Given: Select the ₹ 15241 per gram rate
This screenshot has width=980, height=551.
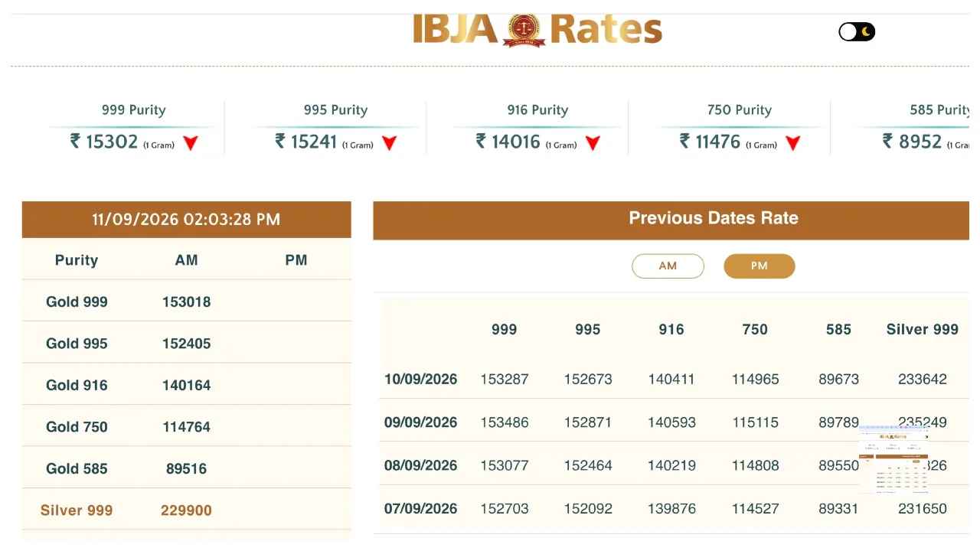Looking at the screenshot, I should [306, 142].
